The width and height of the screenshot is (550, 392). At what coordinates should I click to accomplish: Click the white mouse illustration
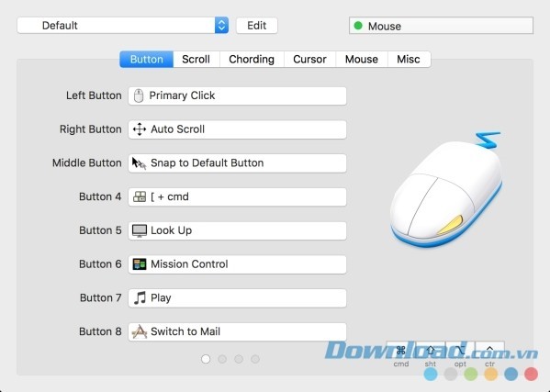pos(446,189)
